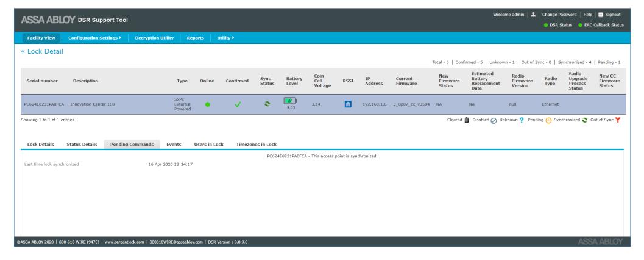Click the Help link
Image resolution: width=644 pixels, height=260 pixels.
click(x=588, y=15)
